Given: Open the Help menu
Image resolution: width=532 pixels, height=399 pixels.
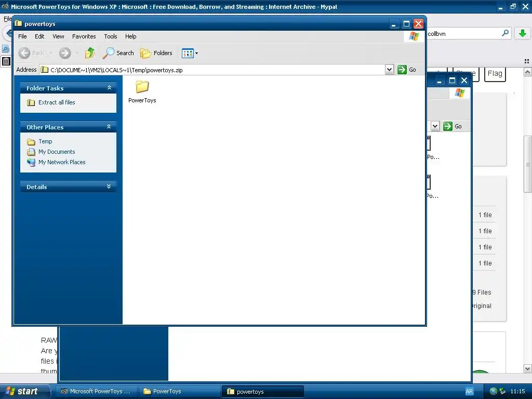Looking at the screenshot, I should pyautogui.click(x=130, y=36).
